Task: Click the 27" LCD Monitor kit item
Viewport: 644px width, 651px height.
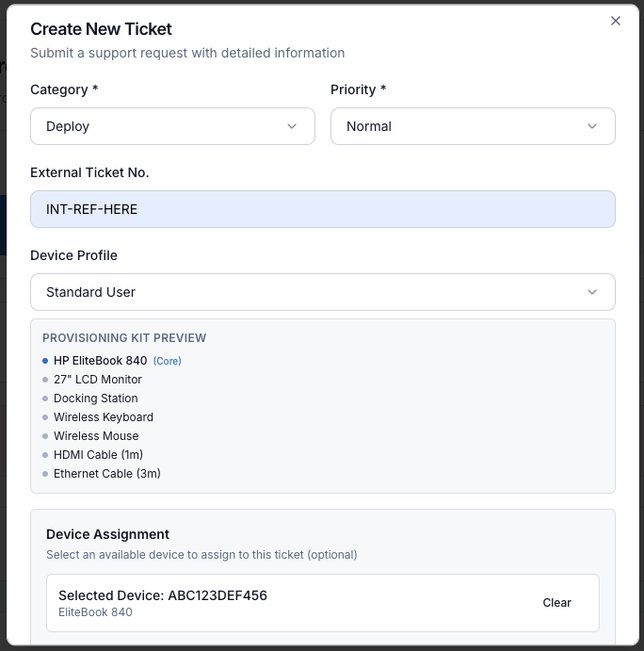Action: 98,380
